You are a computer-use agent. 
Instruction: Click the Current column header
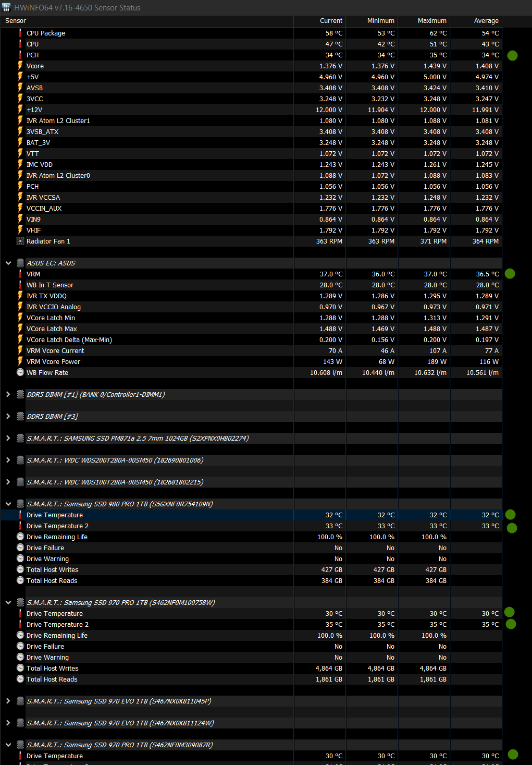[319, 21]
